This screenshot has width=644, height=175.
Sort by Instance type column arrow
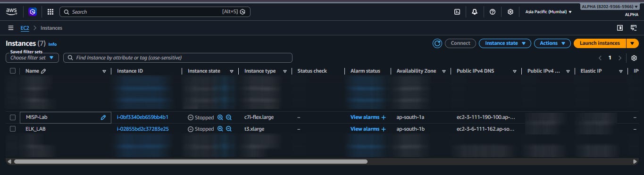point(285,71)
